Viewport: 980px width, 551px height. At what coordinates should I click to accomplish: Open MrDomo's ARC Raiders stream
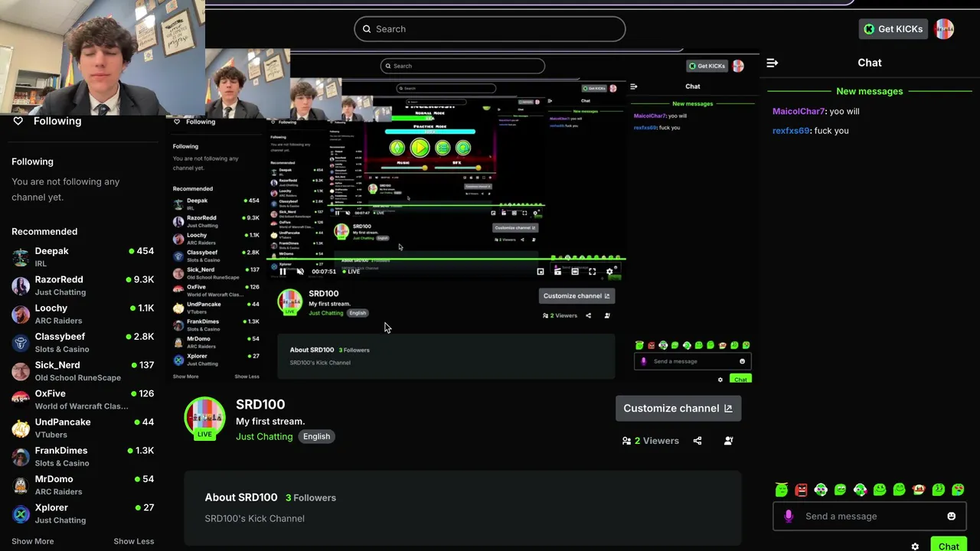tap(83, 485)
